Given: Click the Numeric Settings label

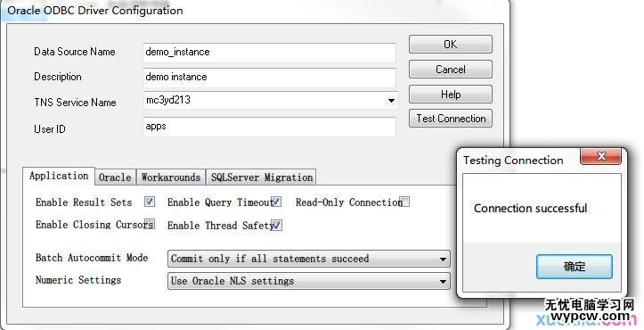Looking at the screenshot, I should [x=78, y=280].
